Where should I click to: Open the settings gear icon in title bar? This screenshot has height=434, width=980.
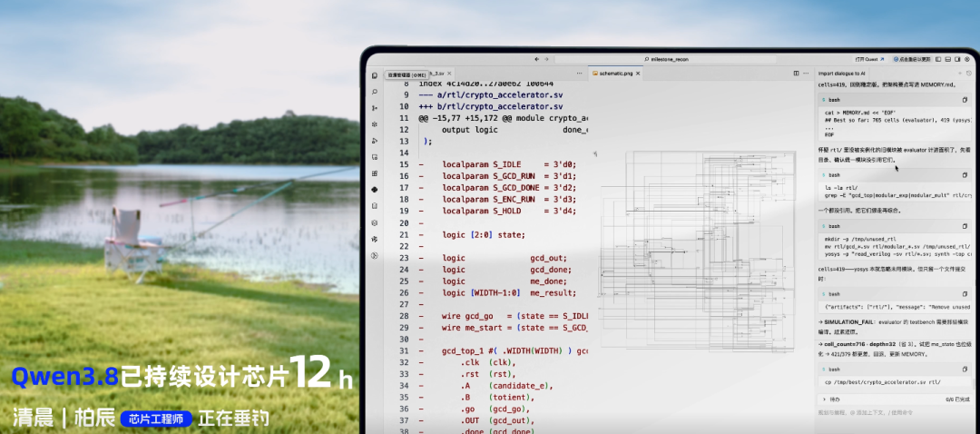(x=967, y=59)
